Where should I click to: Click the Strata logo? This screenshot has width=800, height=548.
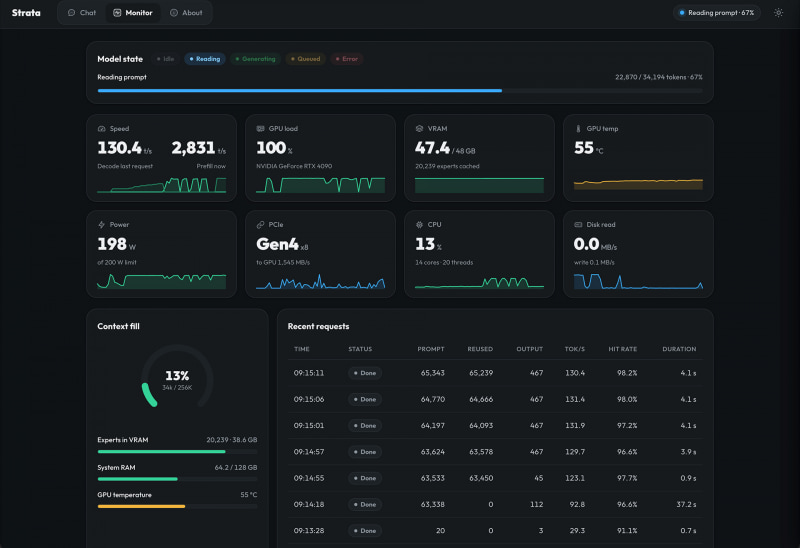tap(26, 13)
